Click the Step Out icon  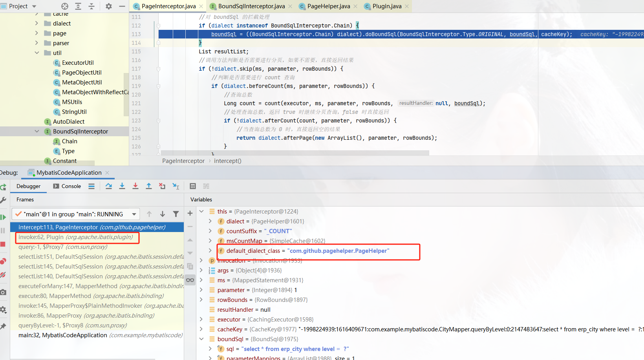coord(149,186)
